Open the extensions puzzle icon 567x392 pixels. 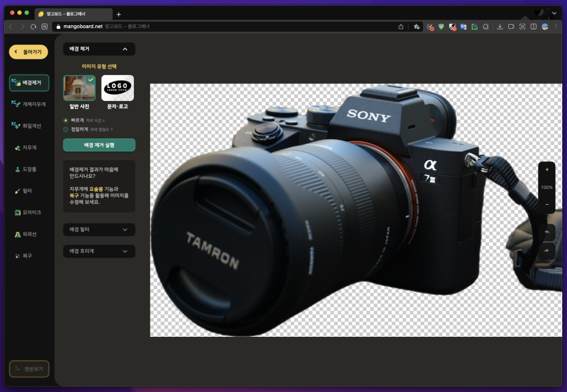click(485, 26)
